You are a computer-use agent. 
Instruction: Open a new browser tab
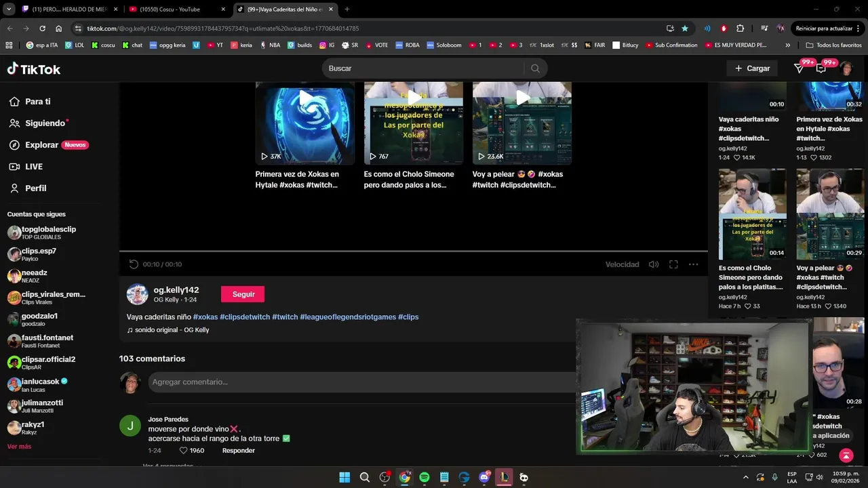[347, 9]
